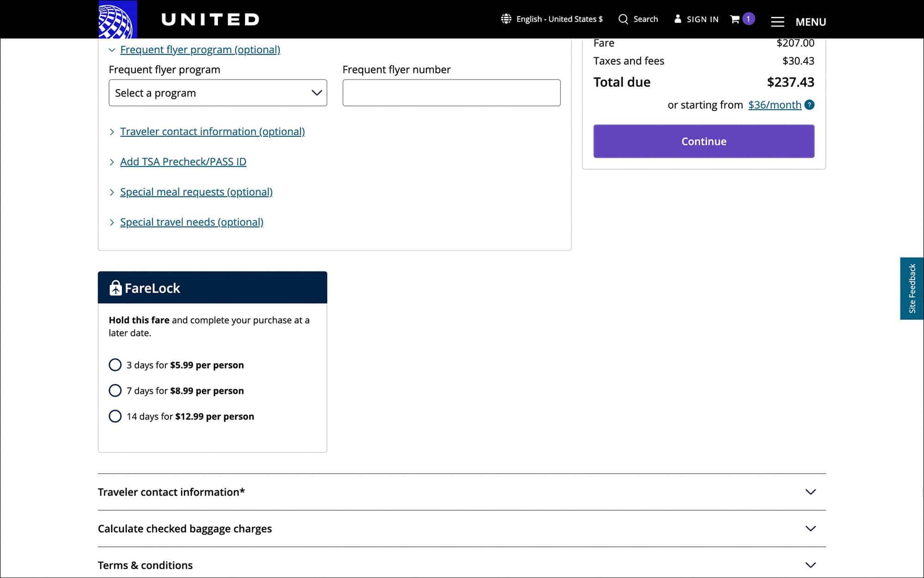Expand Add TSA Precheck/PASS ID link
This screenshot has height=578, width=924.
[x=183, y=161]
